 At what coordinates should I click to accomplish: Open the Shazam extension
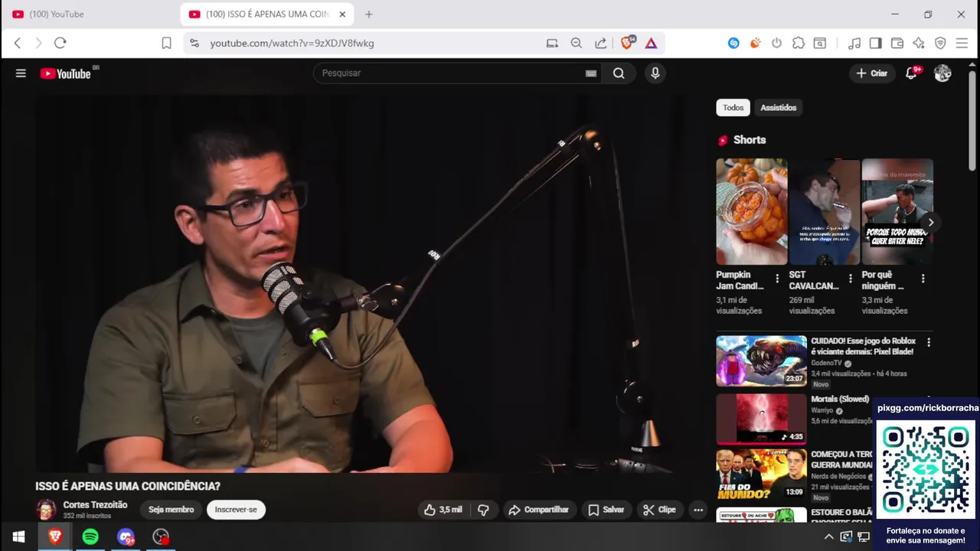[x=733, y=43]
